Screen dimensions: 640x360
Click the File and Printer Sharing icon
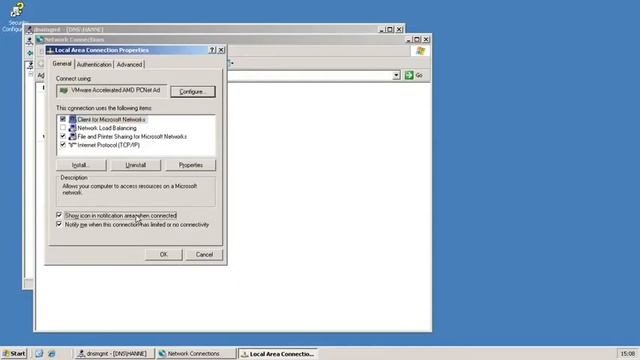click(72, 136)
